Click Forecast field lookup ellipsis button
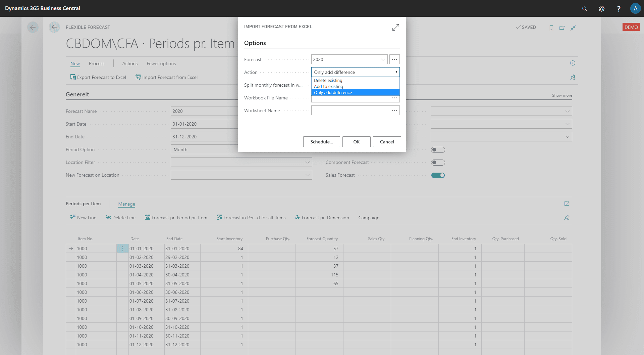The height and width of the screenshot is (355, 644). [x=394, y=59]
